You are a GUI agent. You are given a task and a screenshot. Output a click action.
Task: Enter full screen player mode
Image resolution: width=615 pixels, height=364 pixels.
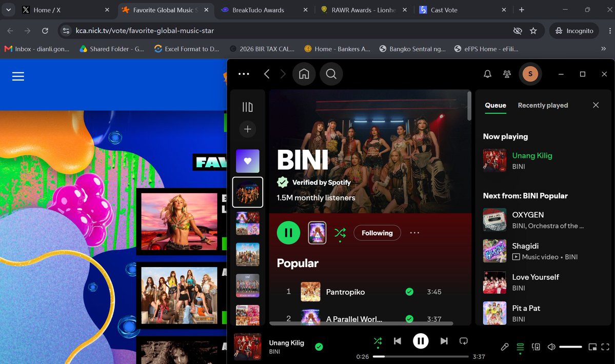[605, 347]
